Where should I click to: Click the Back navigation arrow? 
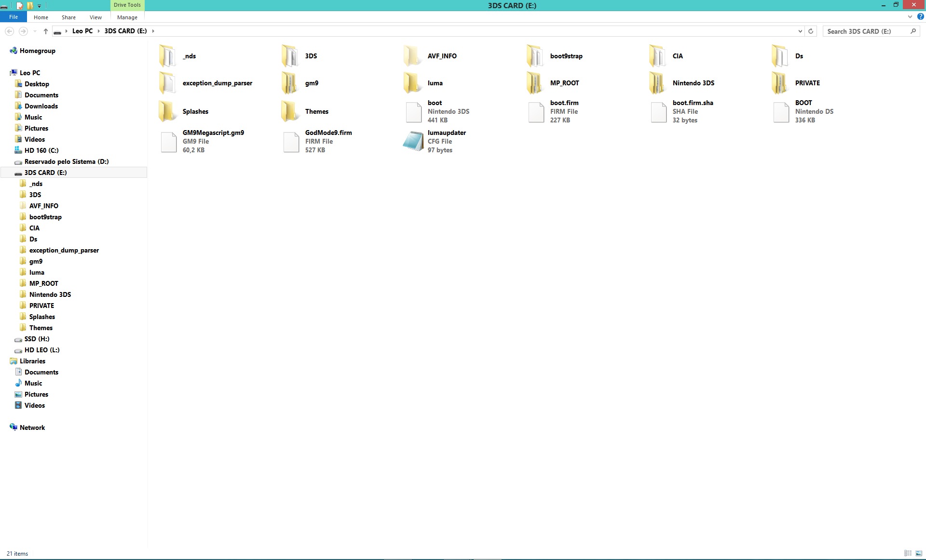click(x=9, y=31)
